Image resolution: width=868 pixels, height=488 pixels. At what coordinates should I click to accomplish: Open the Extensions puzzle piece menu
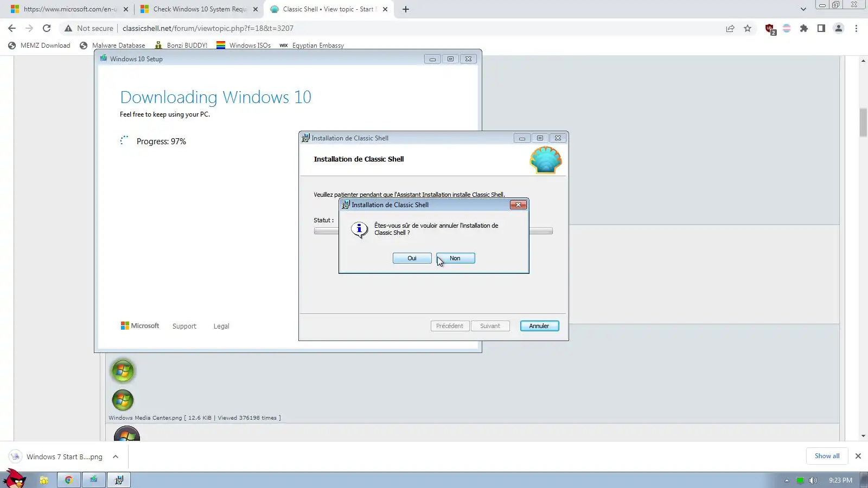click(x=804, y=28)
